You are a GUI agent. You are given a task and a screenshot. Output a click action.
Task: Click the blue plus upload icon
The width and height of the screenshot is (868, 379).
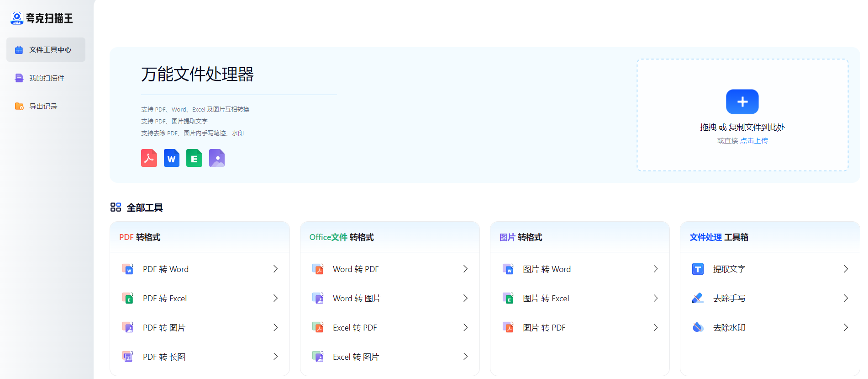pos(742,101)
